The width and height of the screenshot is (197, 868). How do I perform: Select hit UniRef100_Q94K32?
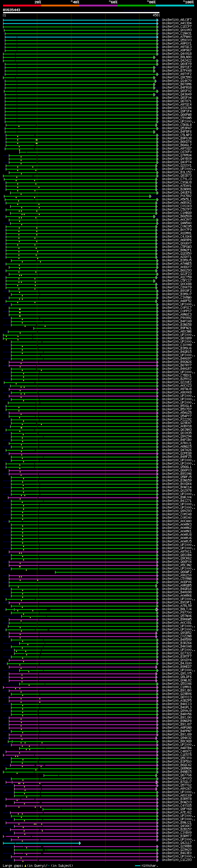tap(177, 737)
